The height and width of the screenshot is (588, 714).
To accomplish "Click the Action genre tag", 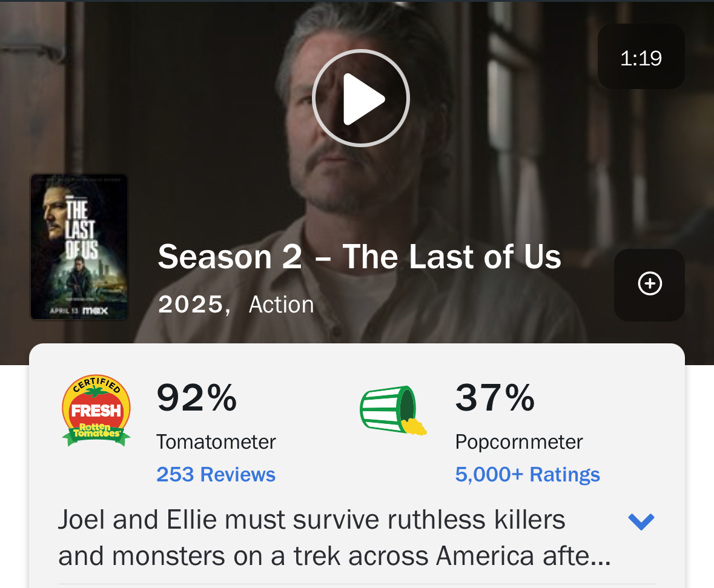I will point(281,304).
